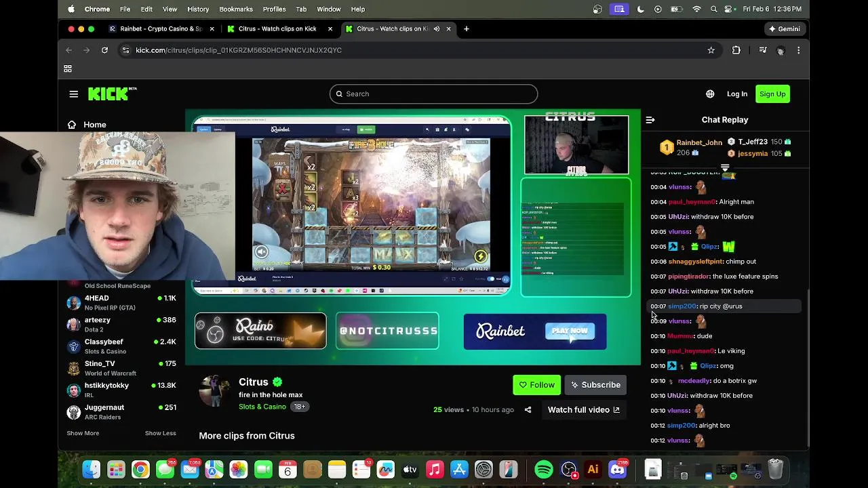Click the share icon under the clip
This screenshot has height=488, width=868.
pos(528,409)
